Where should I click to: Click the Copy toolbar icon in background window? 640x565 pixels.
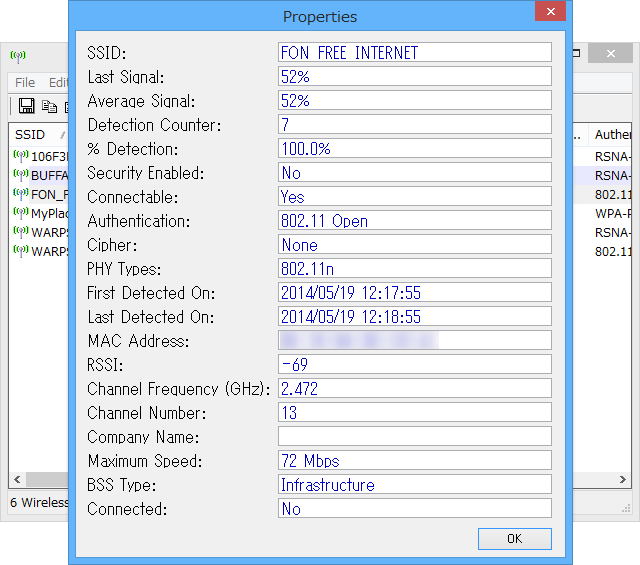tap(49, 106)
